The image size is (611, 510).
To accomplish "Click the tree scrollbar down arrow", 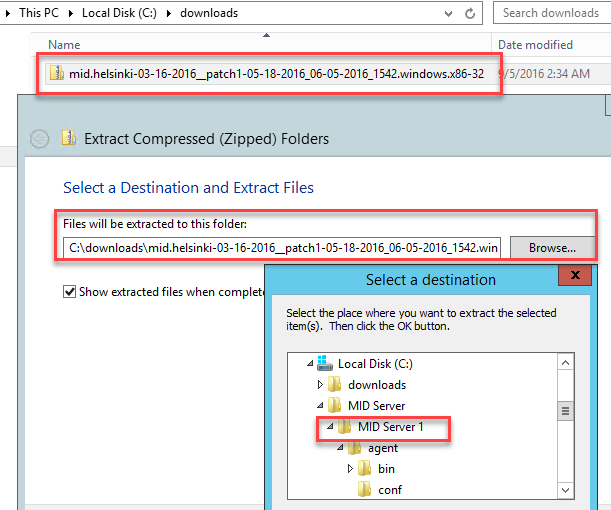I will click(565, 490).
